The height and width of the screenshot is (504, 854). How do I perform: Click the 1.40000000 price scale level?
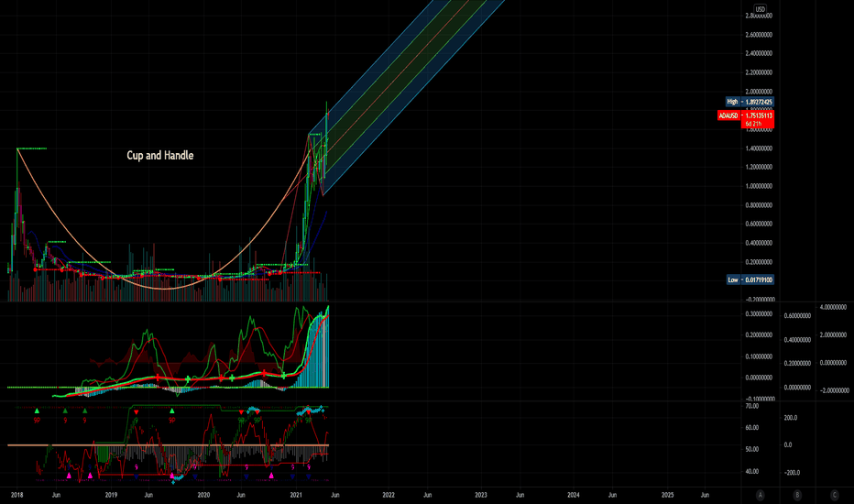759,148
